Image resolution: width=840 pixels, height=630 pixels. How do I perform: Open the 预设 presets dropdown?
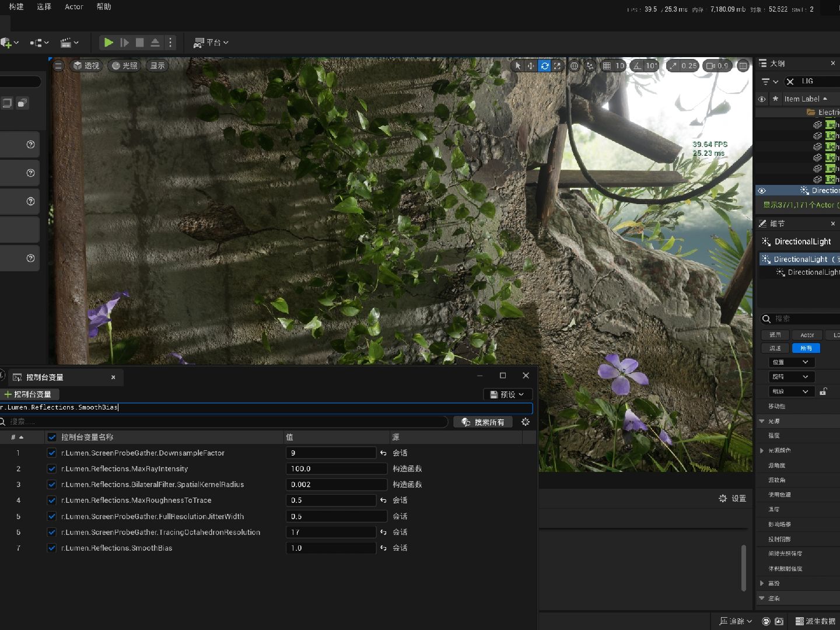[x=507, y=394]
